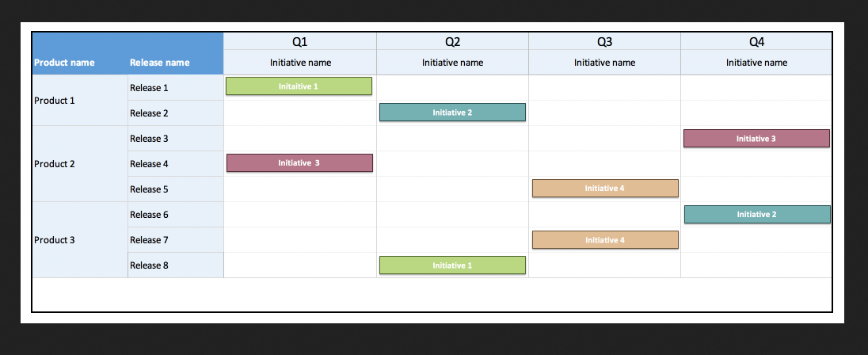Screen dimensions: 868x355
Task: Select the Q3 column header
Action: pyautogui.click(x=604, y=41)
